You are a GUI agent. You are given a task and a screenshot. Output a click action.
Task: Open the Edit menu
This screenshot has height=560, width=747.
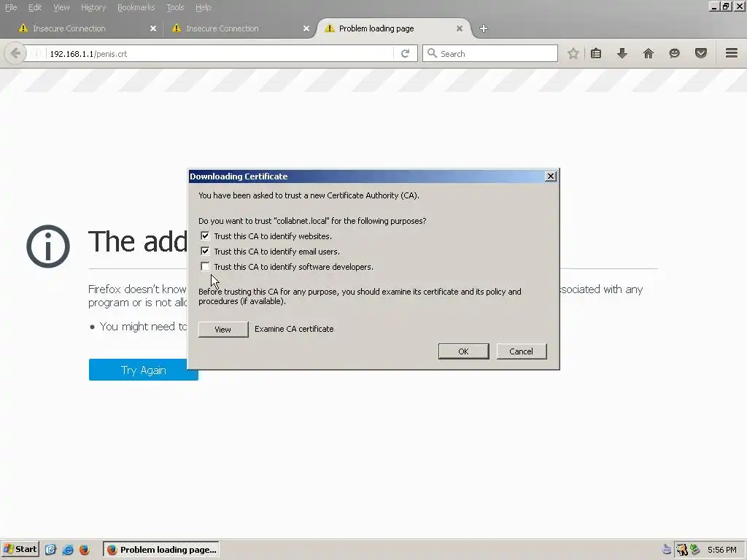pos(35,7)
